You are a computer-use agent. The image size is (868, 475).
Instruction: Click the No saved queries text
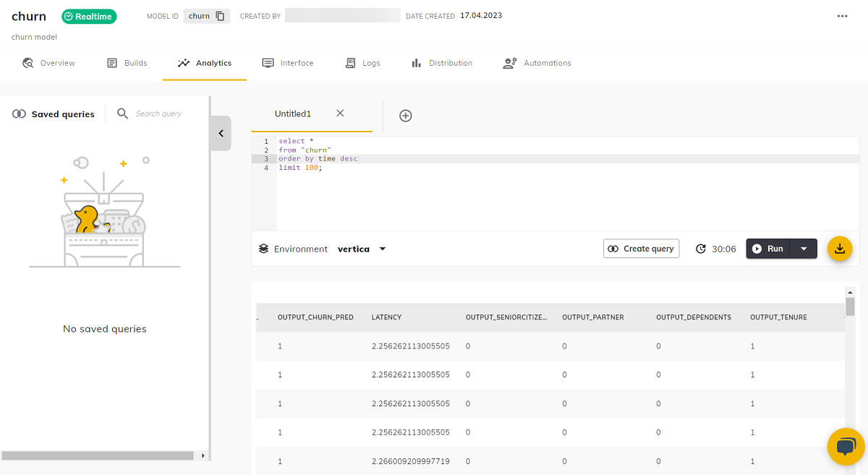[105, 329]
